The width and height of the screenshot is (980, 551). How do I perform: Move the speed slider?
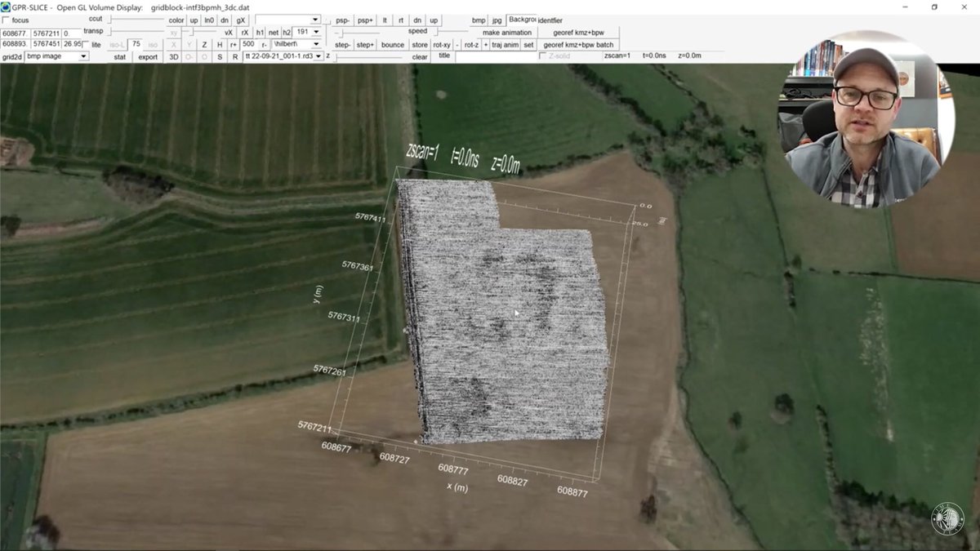coord(452,31)
